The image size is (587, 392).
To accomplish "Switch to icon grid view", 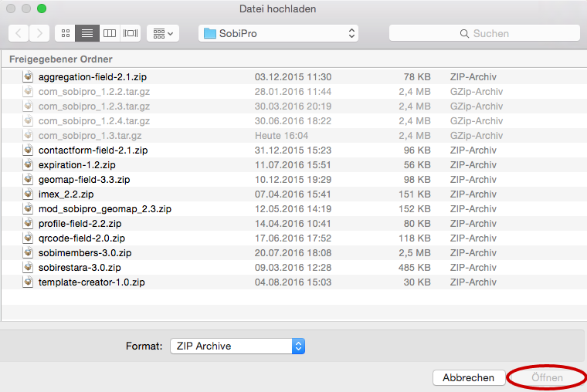I will 66,34.
